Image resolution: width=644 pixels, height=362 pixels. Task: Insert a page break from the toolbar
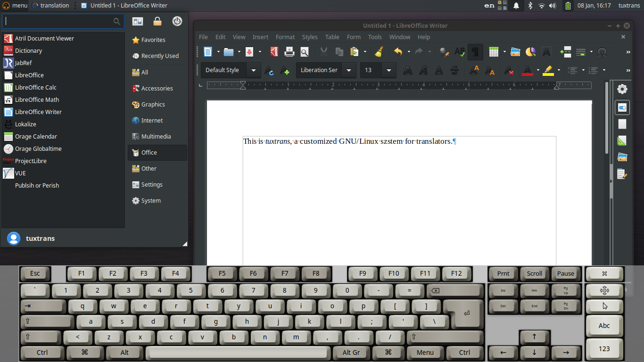click(566, 51)
